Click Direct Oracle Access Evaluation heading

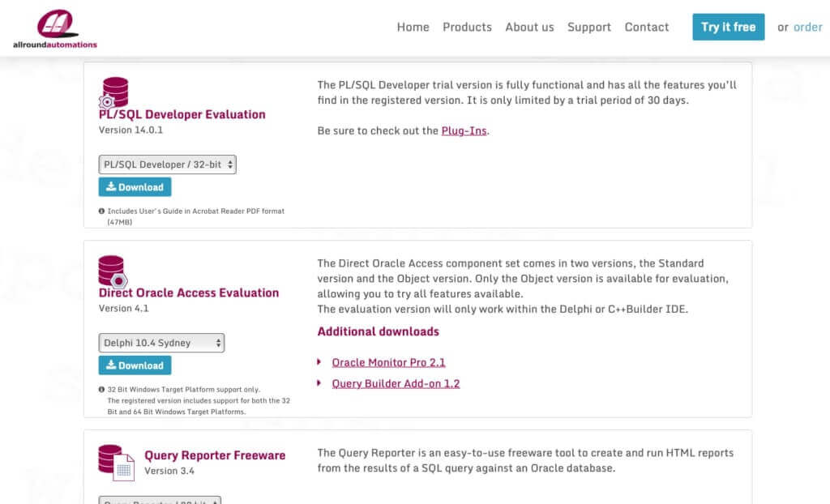(188, 293)
